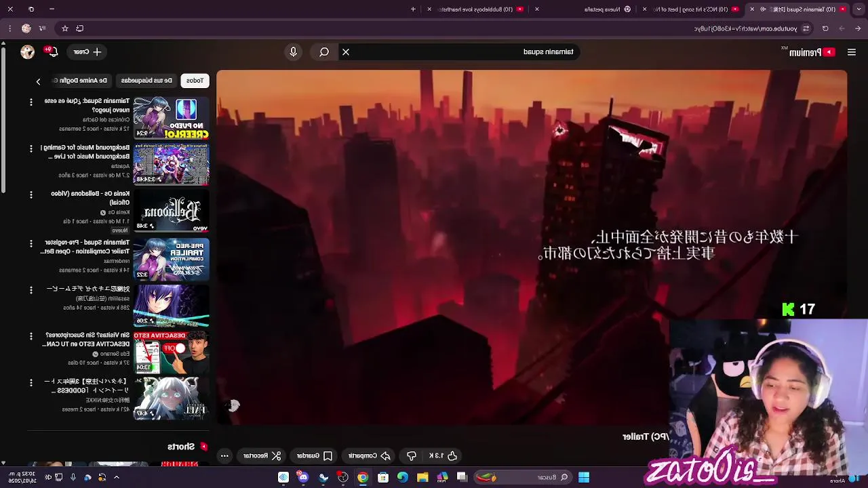Image resolution: width=868 pixels, height=488 pixels.
Task: Like the video with 1.3 K thumbs up
Action: click(443, 455)
